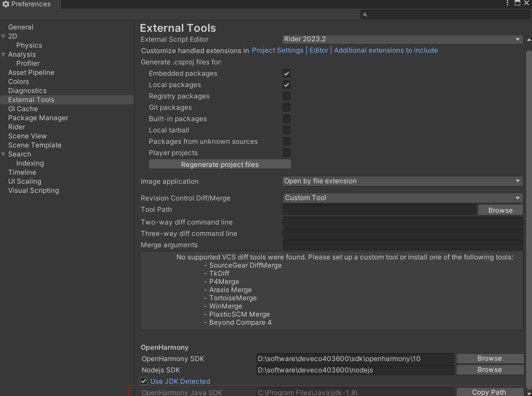Collapse the Analysis category arrow
Image resolution: width=532 pixels, height=396 pixels.
point(4,54)
